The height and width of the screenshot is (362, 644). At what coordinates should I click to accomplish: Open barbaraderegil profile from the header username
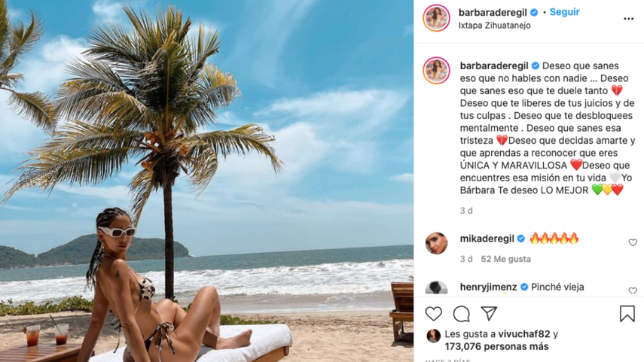coord(493,12)
